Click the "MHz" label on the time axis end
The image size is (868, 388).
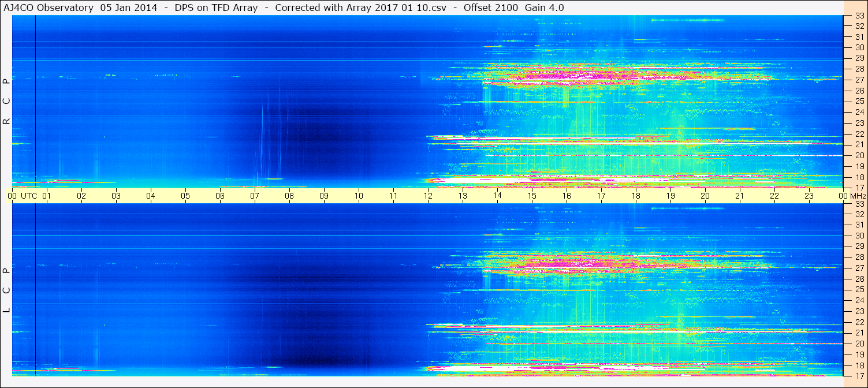coord(858,196)
